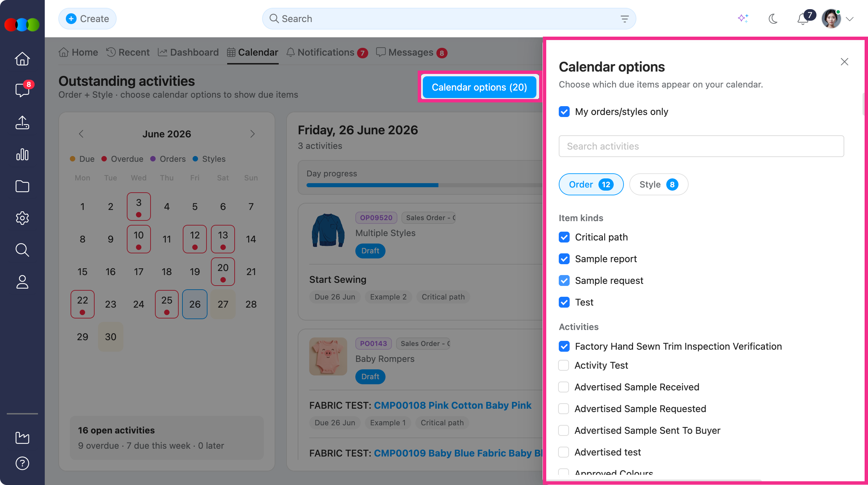This screenshot has width=868, height=485.
Task: Uncheck the Critical path checkbox
Action: click(x=564, y=237)
